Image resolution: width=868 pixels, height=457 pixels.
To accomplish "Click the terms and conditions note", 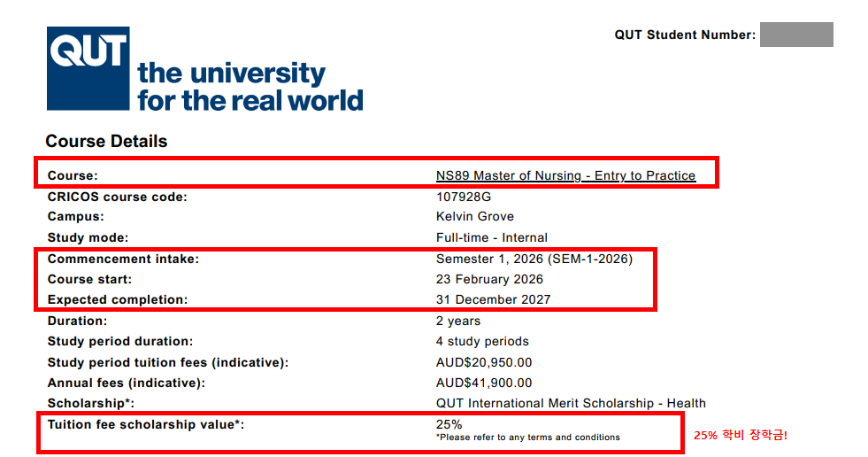I will point(527,438).
